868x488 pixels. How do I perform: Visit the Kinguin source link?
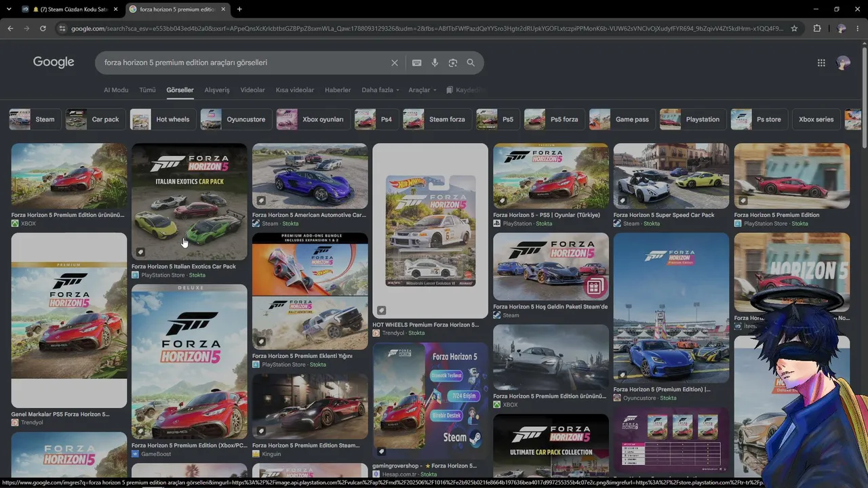click(x=271, y=454)
